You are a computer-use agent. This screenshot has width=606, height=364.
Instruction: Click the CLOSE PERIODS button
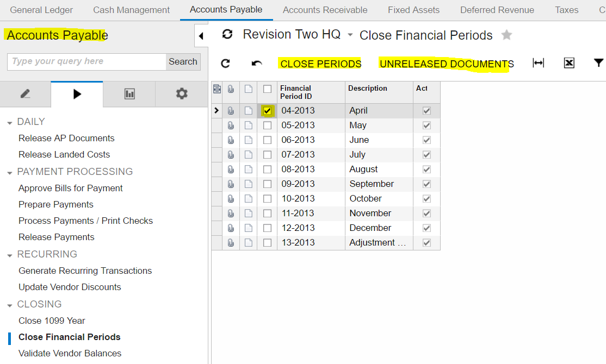(320, 63)
